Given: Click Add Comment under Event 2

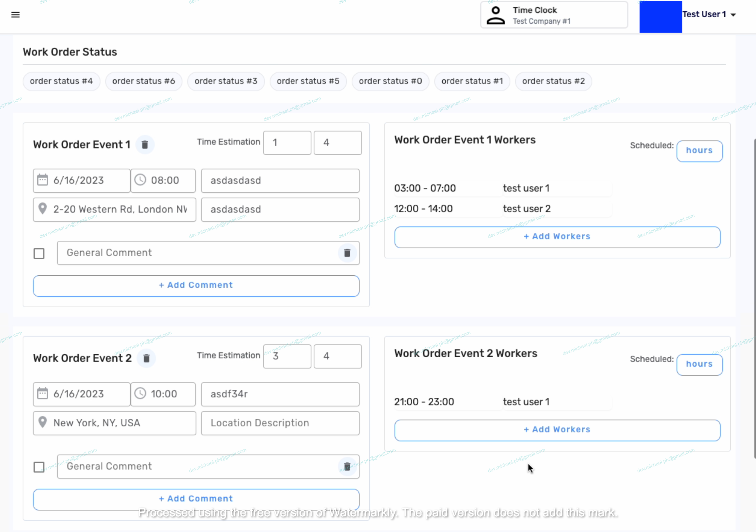Looking at the screenshot, I should pos(196,499).
